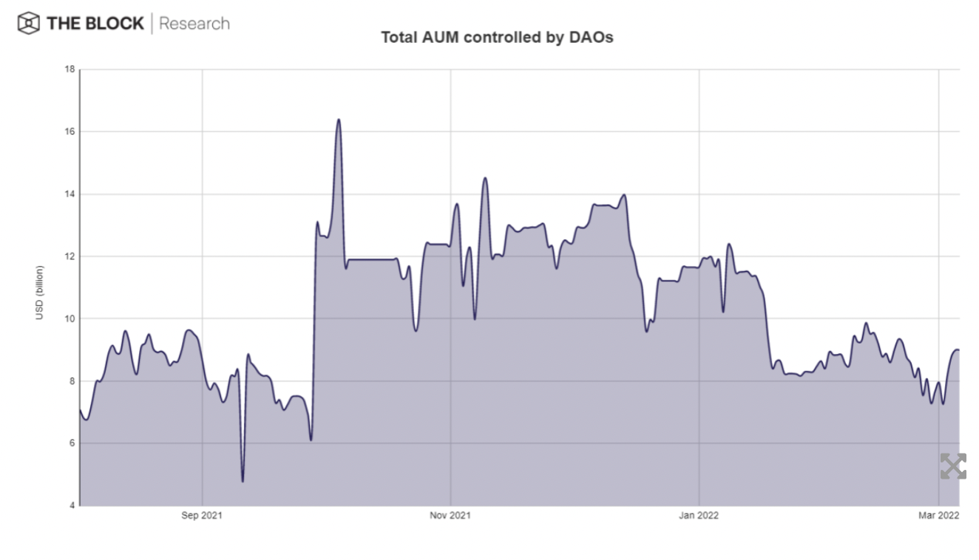Click the 18 y-axis tick label
The image size is (979, 560).
[69, 69]
